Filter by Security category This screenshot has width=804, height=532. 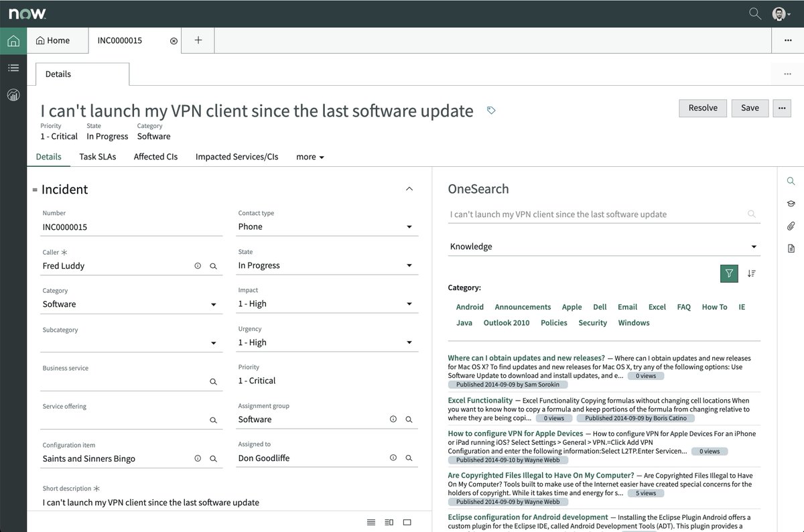coord(592,323)
